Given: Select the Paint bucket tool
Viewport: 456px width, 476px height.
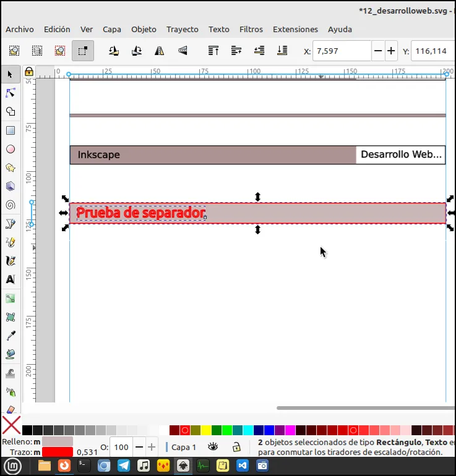Looking at the screenshot, I should point(11,354).
